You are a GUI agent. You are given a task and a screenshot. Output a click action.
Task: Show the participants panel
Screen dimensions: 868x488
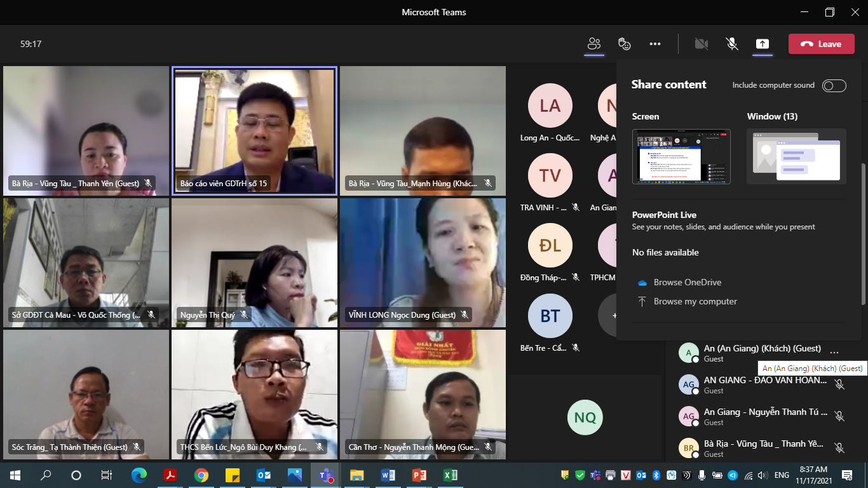(x=593, y=43)
